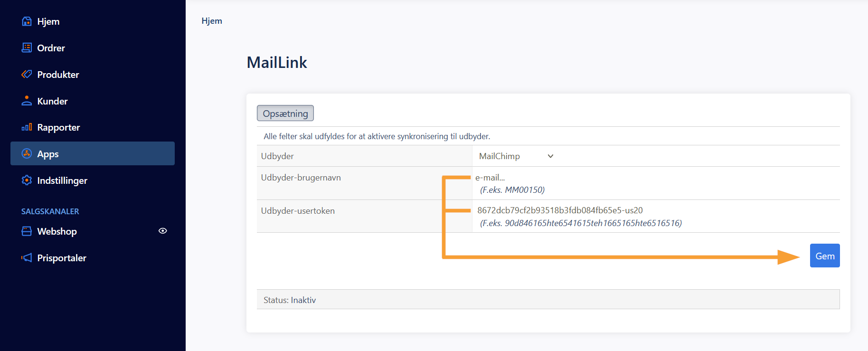Click the F.eks. MM00150 hint text
Image resolution: width=868 pixels, height=351 pixels.
coord(512,190)
